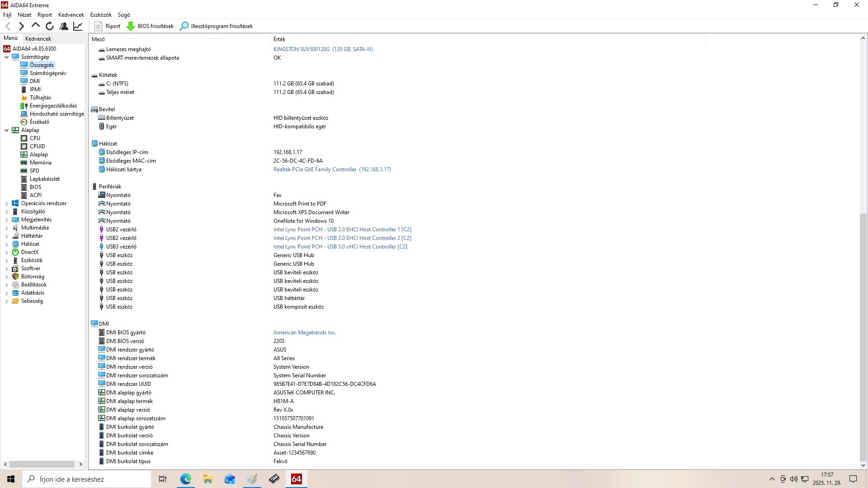
Task: Open the graph chart toolbar icon
Action: [x=78, y=26]
